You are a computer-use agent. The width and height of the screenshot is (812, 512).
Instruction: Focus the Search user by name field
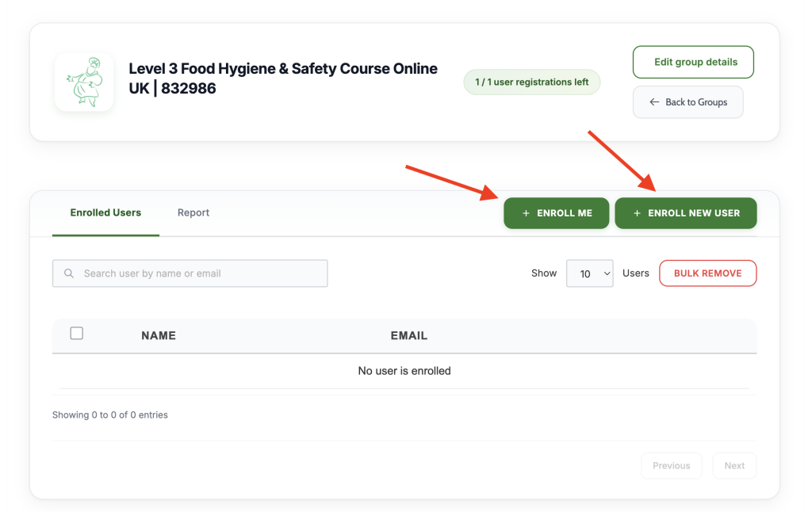tap(190, 273)
